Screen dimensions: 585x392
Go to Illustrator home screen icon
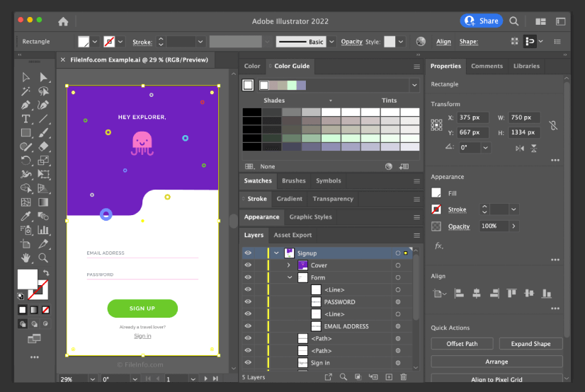coord(63,21)
